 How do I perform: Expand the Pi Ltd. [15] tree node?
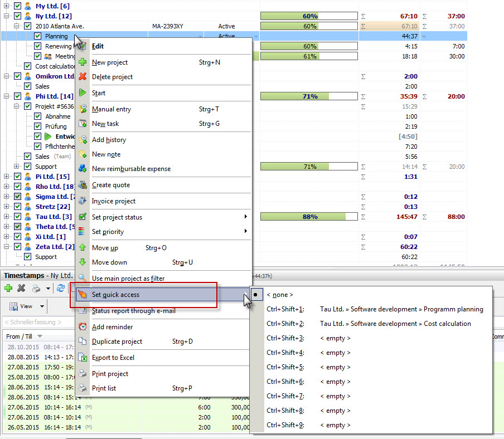7,177
